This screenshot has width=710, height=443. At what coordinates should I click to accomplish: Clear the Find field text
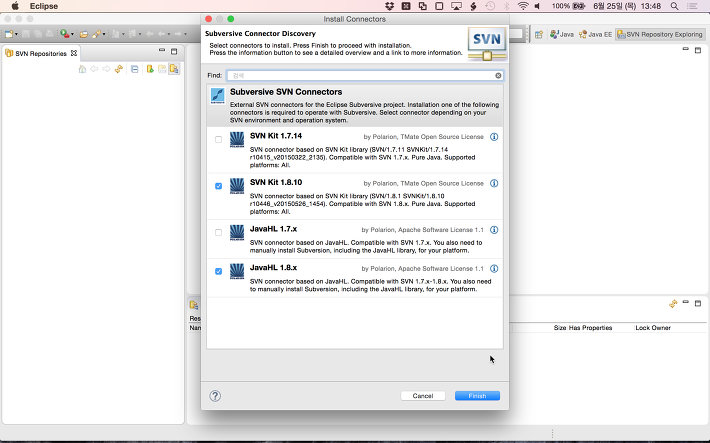[x=498, y=76]
